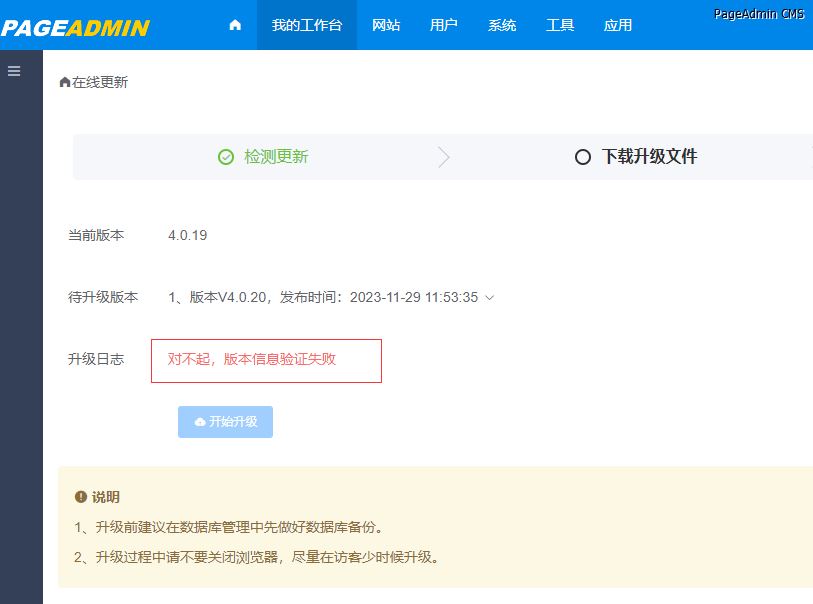The height and width of the screenshot is (604, 813).
Task: Open the 用户 menu
Action: [443, 25]
